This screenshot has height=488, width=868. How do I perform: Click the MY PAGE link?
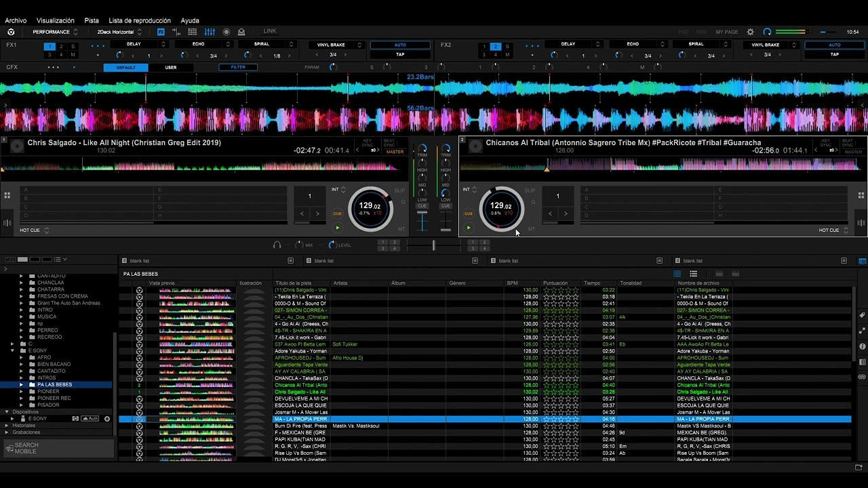(727, 32)
